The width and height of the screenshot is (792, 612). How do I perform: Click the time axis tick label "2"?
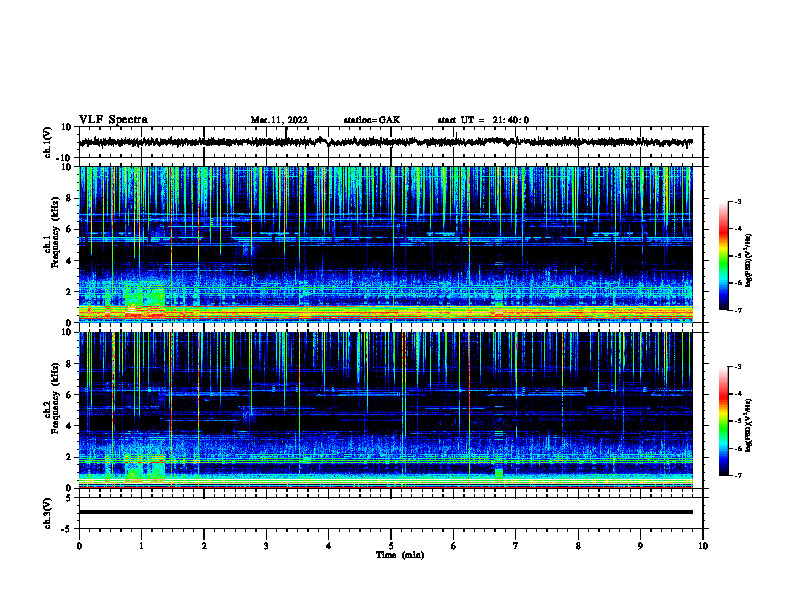coord(204,546)
